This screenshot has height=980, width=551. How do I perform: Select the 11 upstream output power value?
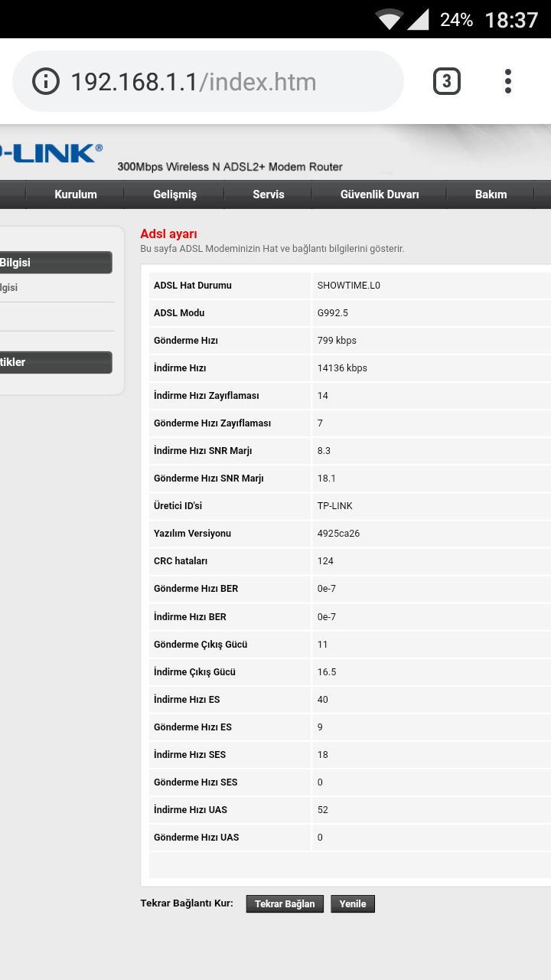322,645
